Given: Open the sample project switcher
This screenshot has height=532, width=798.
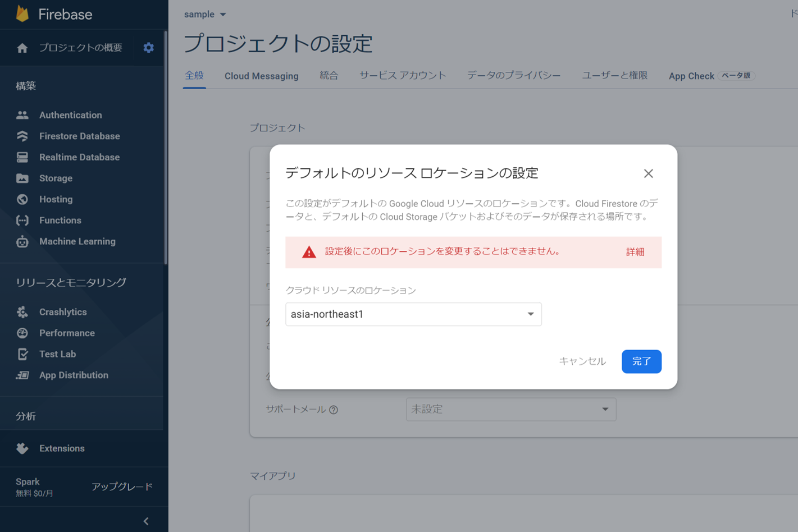Looking at the screenshot, I should (205, 14).
